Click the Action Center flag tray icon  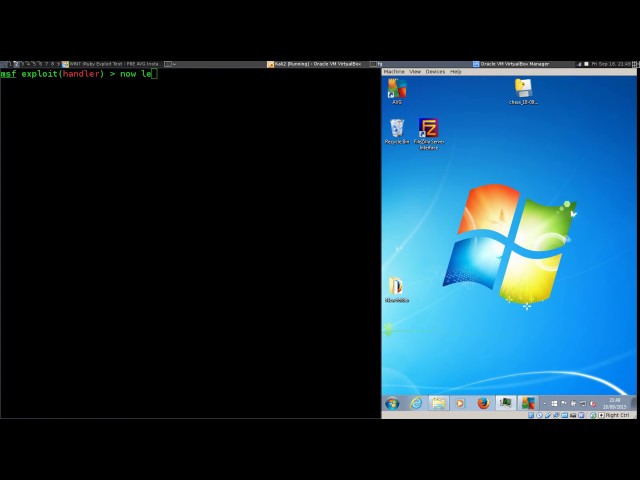point(564,403)
